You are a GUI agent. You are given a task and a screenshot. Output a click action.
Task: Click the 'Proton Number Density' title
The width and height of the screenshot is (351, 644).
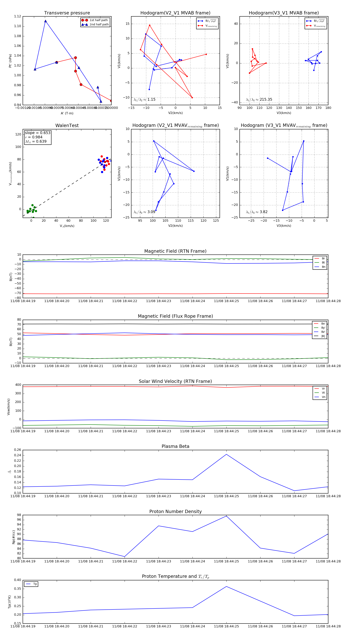pyautogui.click(x=175, y=511)
